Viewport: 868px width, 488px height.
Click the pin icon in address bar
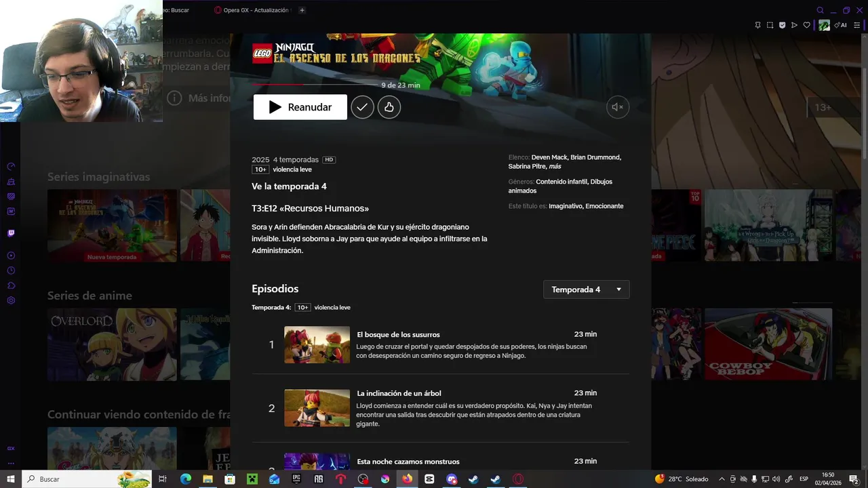(x=757, y=25)
